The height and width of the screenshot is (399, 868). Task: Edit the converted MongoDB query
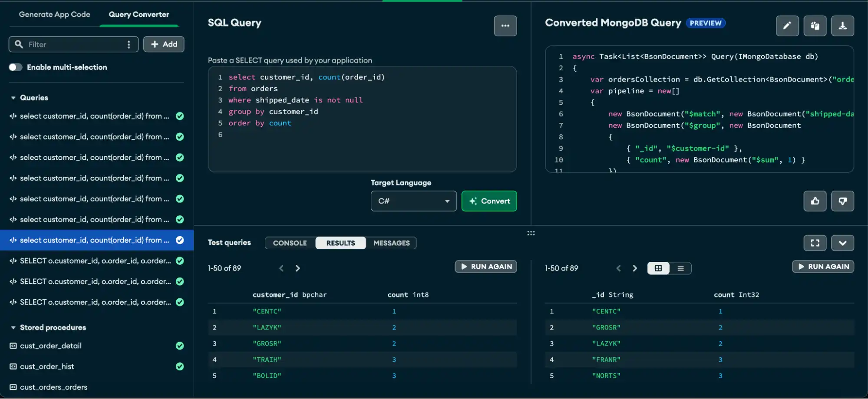(787, 26)
